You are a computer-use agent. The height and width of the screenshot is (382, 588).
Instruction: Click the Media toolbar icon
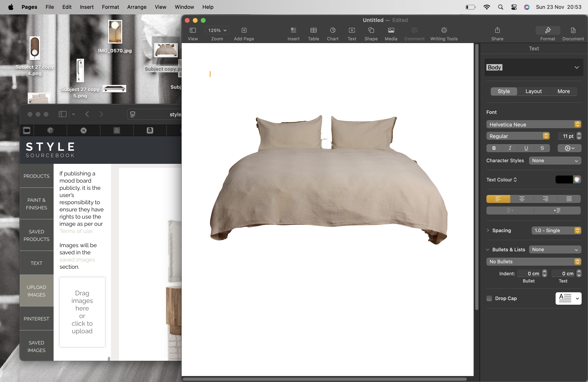pyautogui.click(x=391, y=31)
